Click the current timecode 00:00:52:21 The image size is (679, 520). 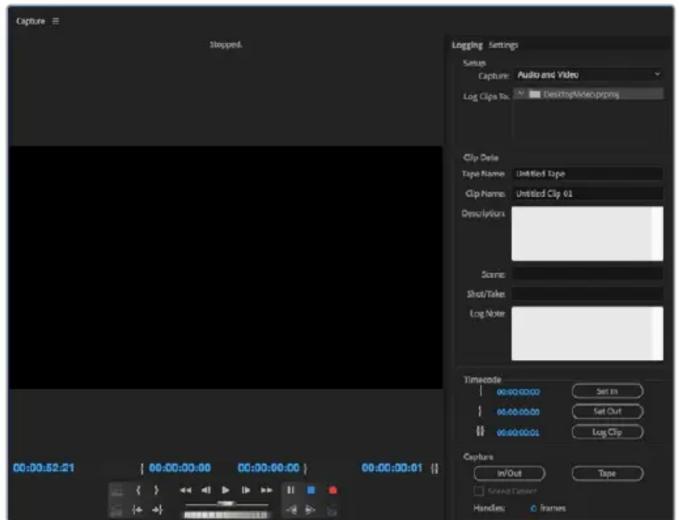(44, 468)
